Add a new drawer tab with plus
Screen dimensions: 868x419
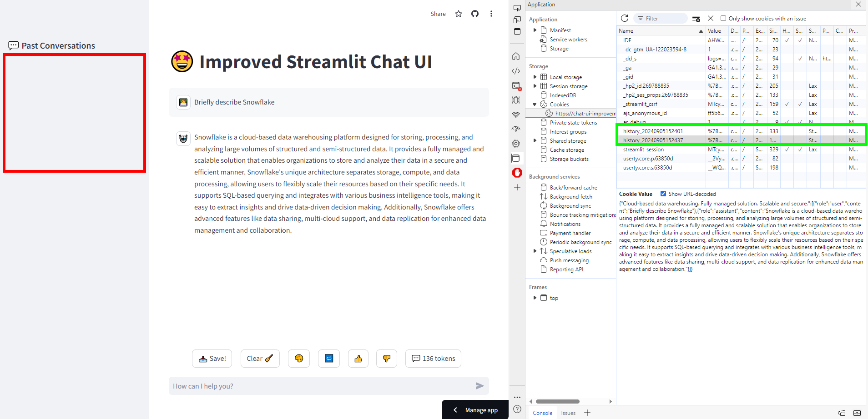587,413
